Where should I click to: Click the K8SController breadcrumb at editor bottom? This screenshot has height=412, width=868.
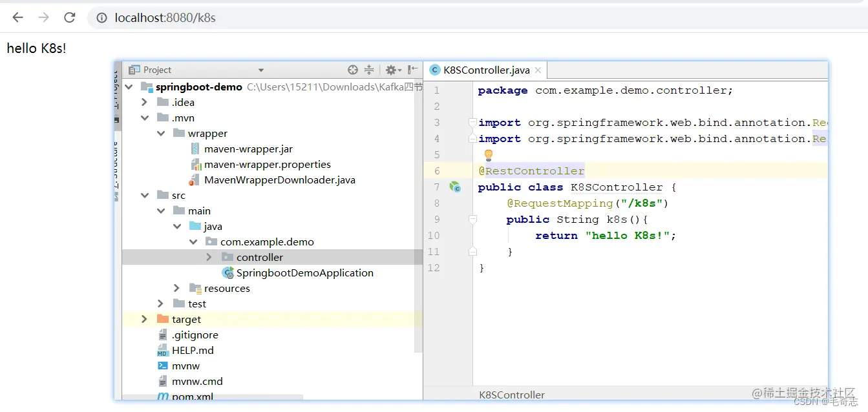click(x=512, y=395)
